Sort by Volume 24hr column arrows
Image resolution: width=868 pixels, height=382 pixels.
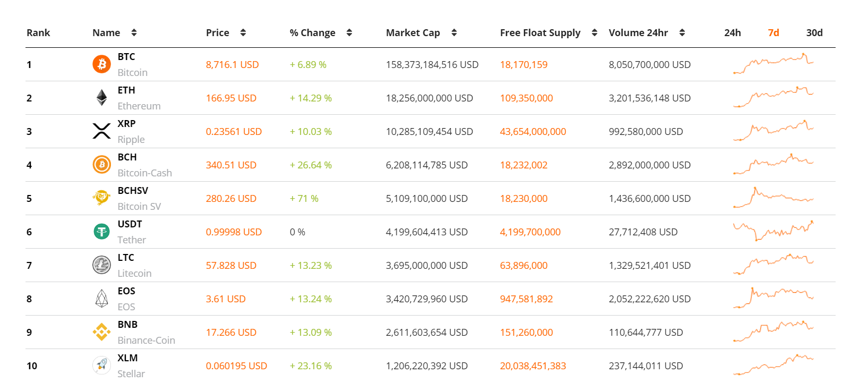click(x=682, y=33)
